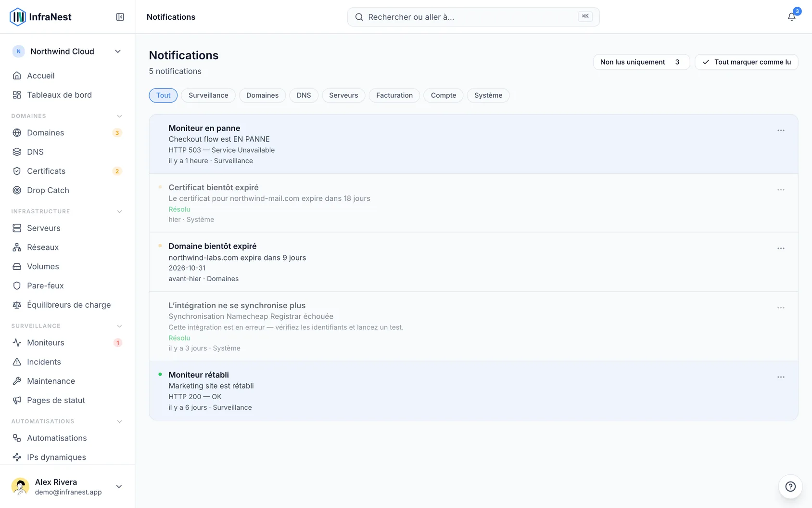
Task: Navigate to Certificats in sidebar
Action: point(67,171)
